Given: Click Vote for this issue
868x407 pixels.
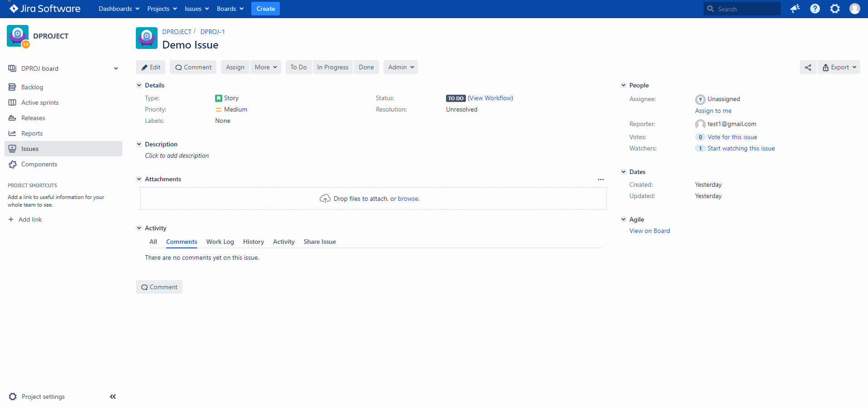Looking at the screenshot, I should click(732, 137).
